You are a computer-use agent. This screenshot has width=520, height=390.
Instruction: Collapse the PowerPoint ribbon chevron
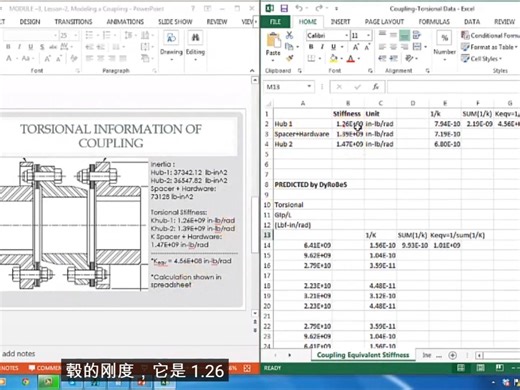[252, 70]
